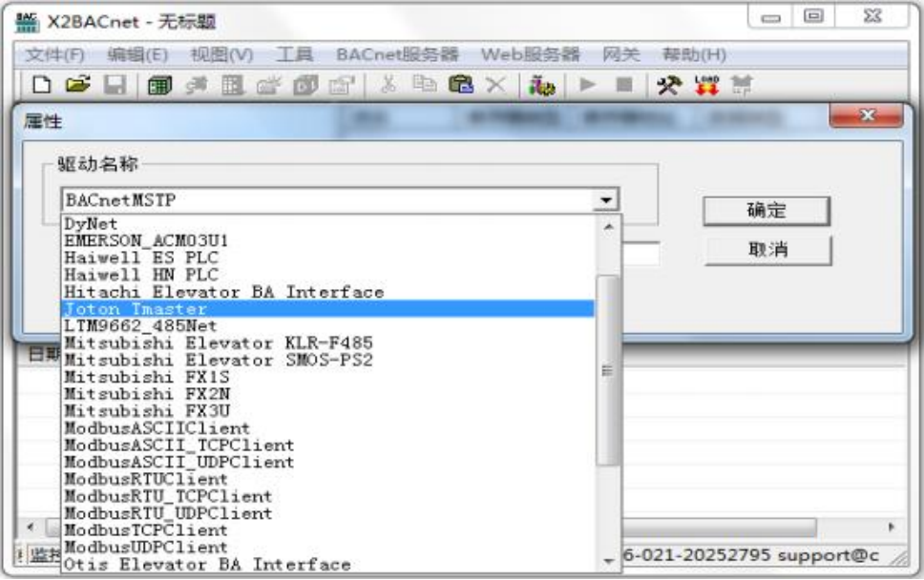Image resolution: width=924 pixels, height=580 pixels.
Task: Click the Open folder icon in toolbar
Action: (x=77, y=86)
